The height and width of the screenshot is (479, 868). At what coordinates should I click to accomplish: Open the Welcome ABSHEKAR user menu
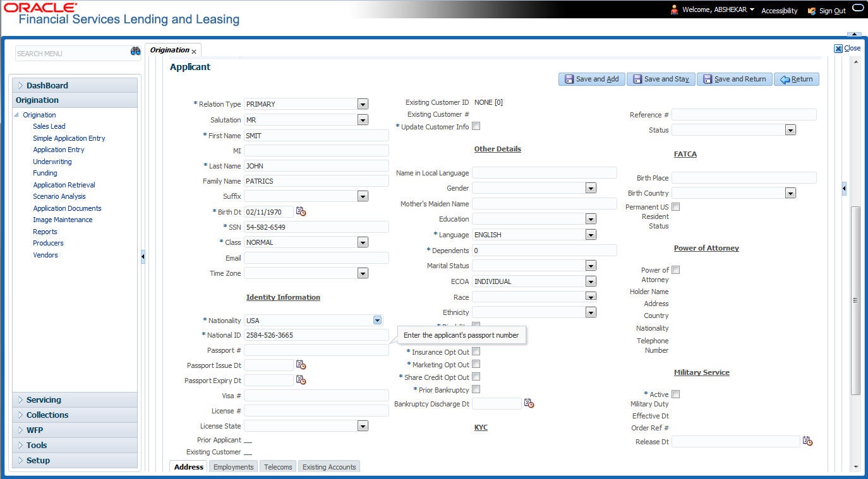point(718,10)
